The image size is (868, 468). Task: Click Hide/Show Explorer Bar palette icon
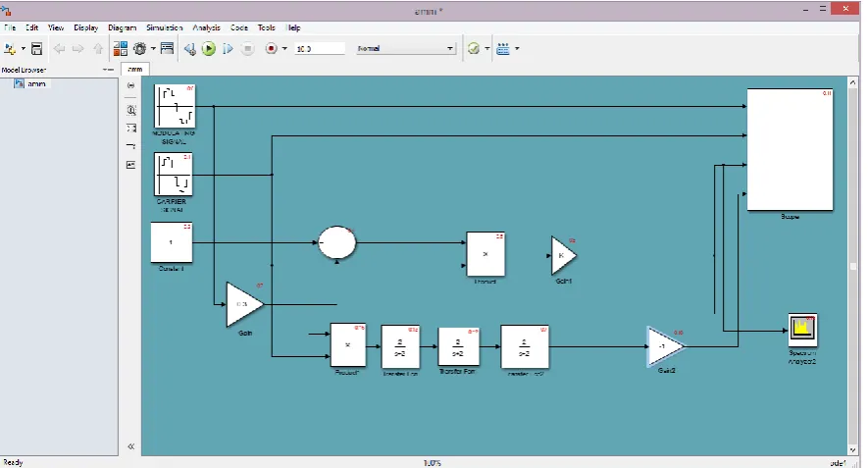click(131, 85)
